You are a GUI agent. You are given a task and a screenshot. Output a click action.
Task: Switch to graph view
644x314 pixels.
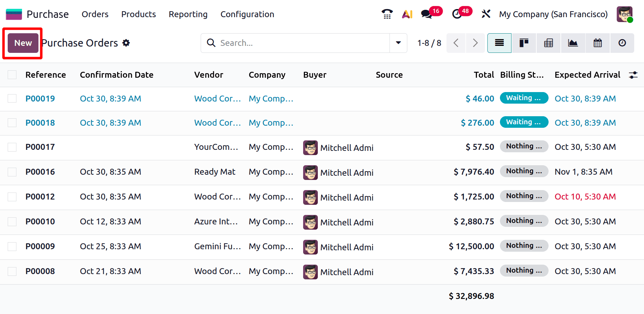coord(573,43)
